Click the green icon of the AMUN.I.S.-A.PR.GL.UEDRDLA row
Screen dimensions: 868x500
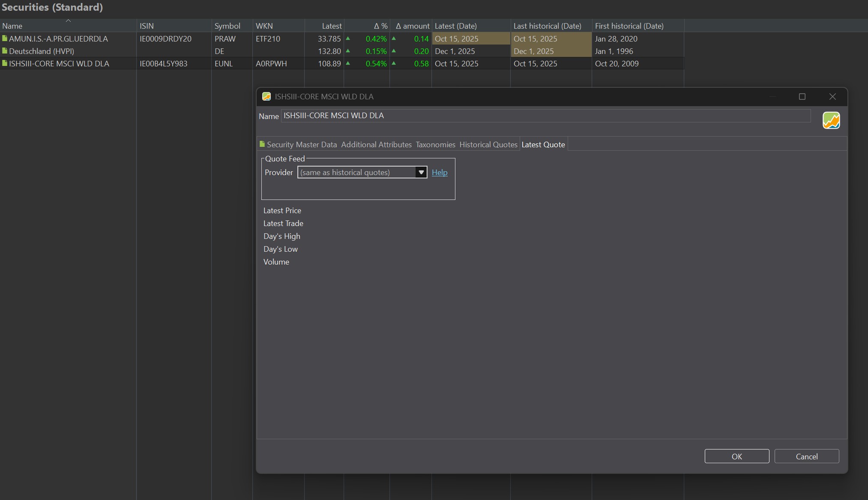(5, 39)
